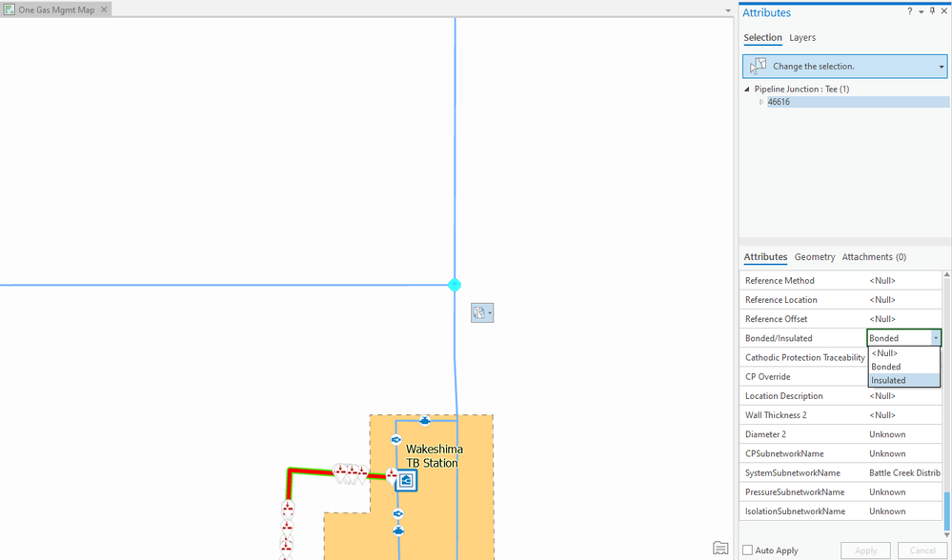Image resolution: width=952 pixels, height=560 pixels.
Task: Expand the 46616 feature tree node
Action: tap(761, 102)
